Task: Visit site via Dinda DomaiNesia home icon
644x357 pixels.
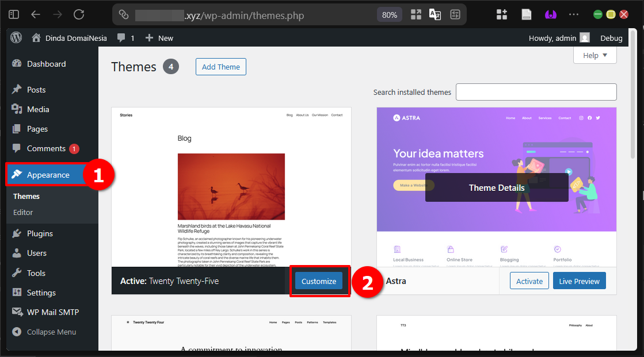Action: pos(36,38)
